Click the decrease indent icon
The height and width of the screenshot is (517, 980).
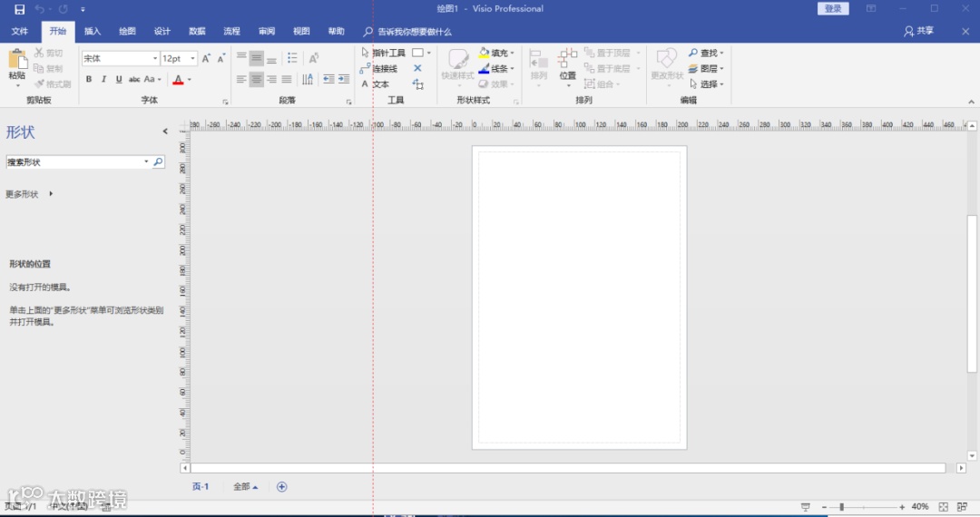pos(328,79)
